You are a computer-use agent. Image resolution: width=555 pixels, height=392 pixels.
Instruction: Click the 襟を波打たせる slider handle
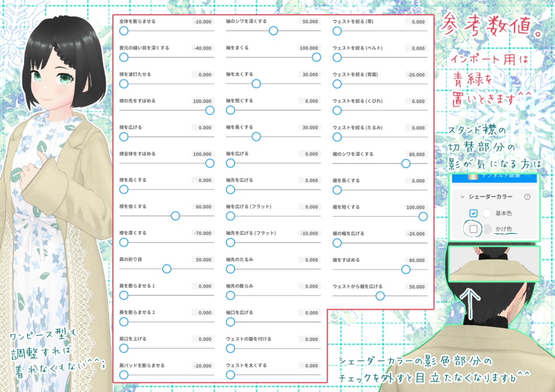point(124,84)
